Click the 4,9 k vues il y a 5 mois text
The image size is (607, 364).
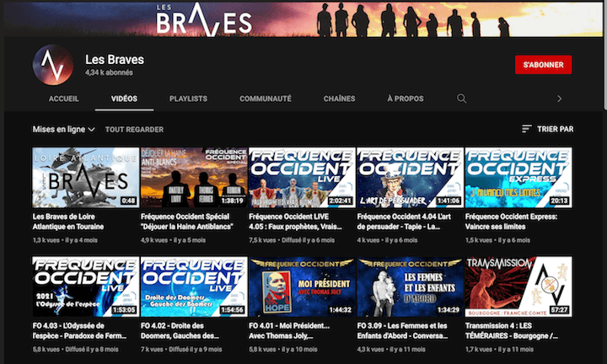click(x=174, y=240)
